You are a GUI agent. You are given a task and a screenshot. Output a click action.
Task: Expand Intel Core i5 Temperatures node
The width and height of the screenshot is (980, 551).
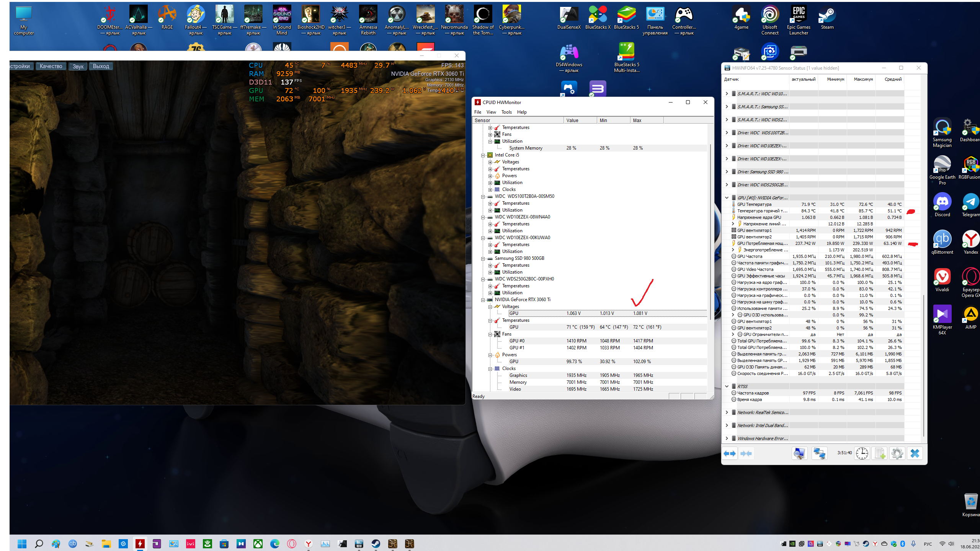[x=490, y=169]
